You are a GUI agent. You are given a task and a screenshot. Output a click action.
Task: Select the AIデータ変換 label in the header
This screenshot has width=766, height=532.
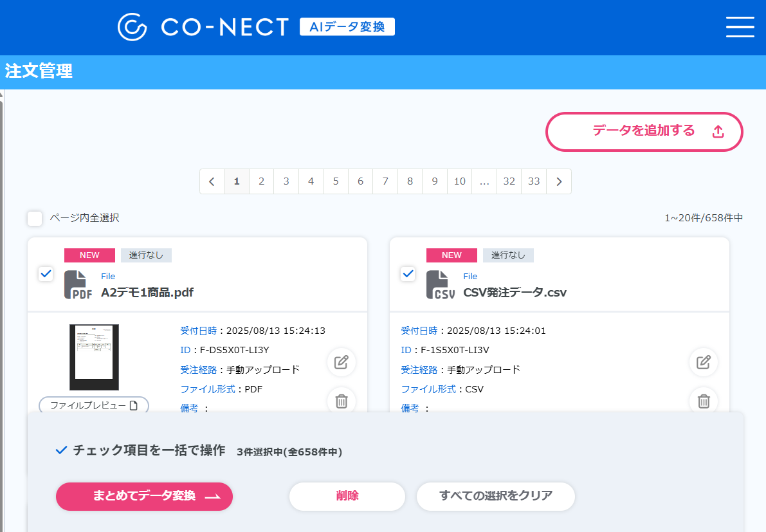[347, 26]
